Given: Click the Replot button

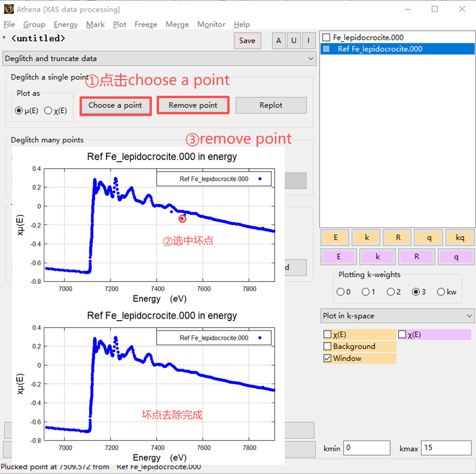Looking at the screenshot, I should pyautogui.click(x=271, y=105).
